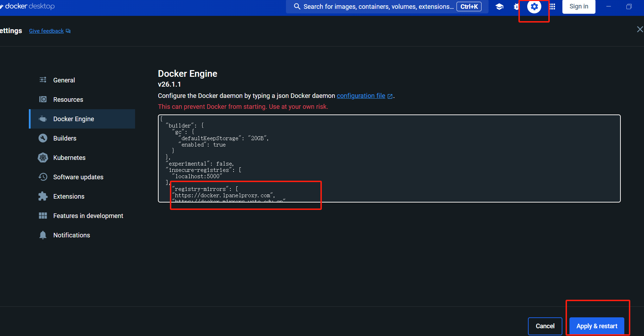Viewport: 644px width, 336px height.
Task: Open Settings via the gear icon
Action: click(534, 6)
